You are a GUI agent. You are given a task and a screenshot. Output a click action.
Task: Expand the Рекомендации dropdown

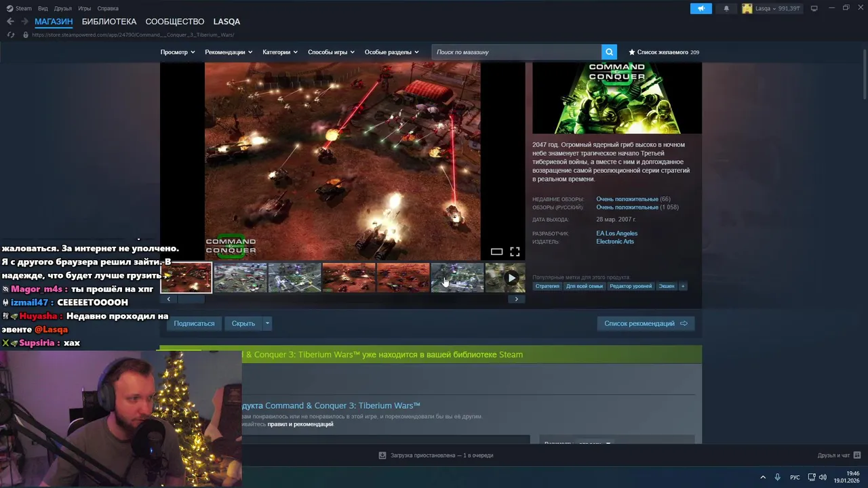click(x=229, y=52)
